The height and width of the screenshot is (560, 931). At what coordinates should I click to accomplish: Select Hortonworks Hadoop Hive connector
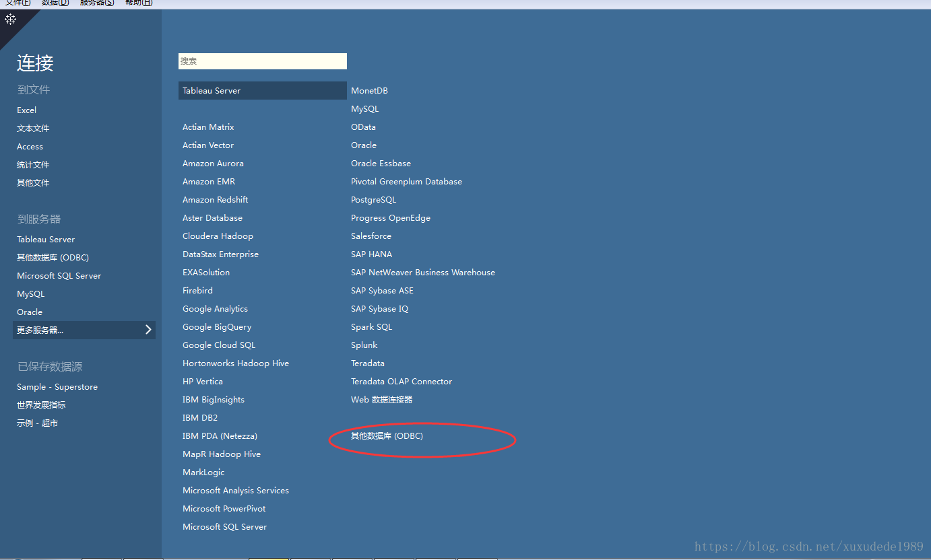click(x=236, y=363)
